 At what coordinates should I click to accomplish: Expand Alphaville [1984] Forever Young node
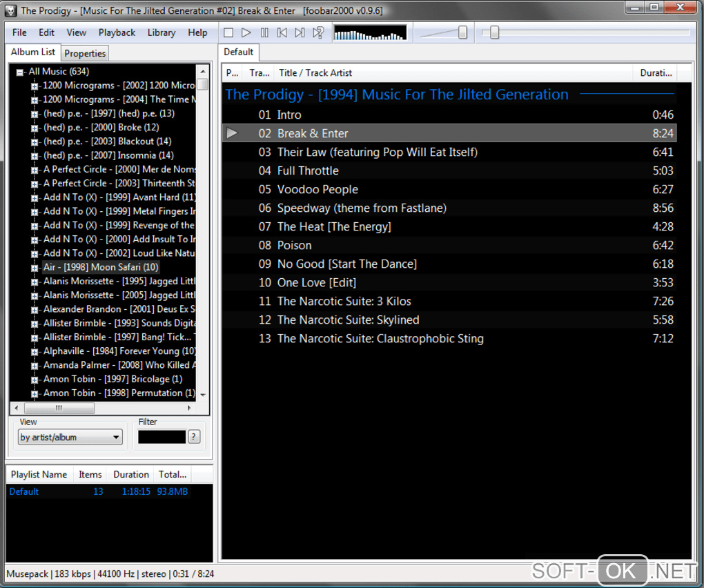point(34,351)
